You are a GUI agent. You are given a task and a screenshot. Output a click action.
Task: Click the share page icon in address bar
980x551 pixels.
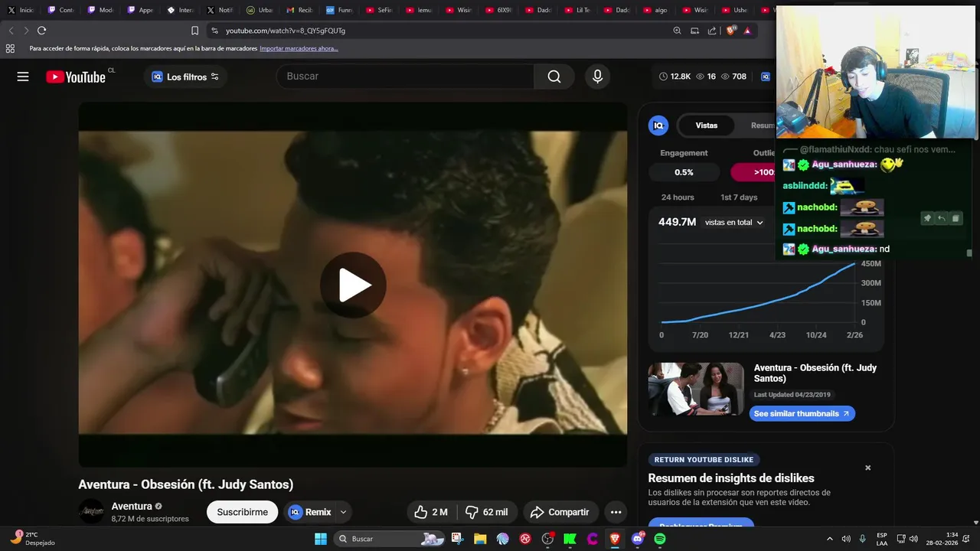712,31
